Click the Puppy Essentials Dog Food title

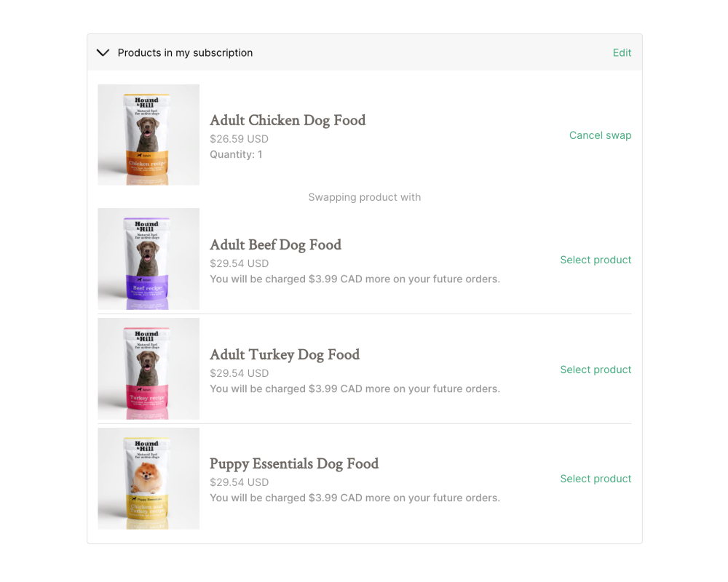[294, 463]
